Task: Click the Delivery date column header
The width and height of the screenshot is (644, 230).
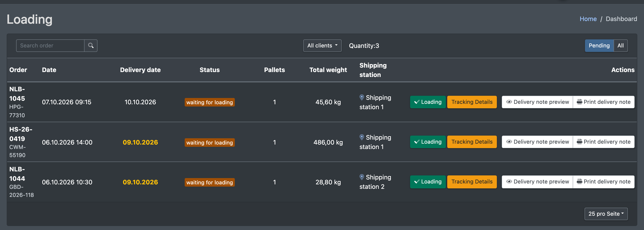Action: tap(140, 70)
